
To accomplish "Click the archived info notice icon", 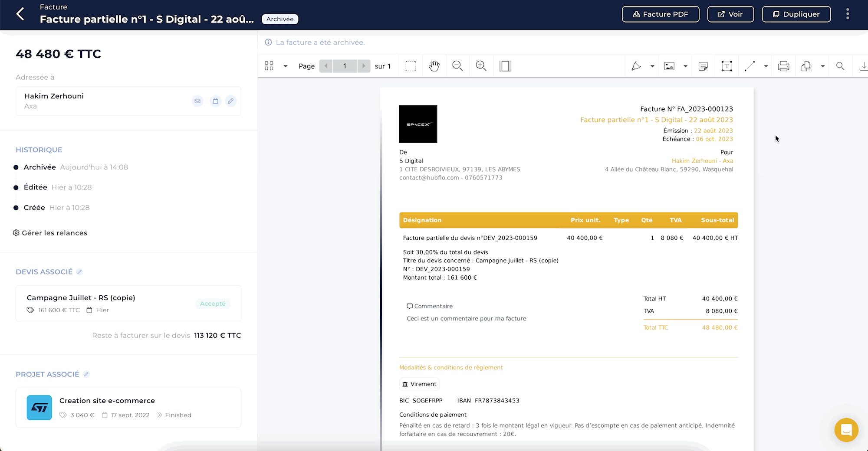I will tap(268, 42).
